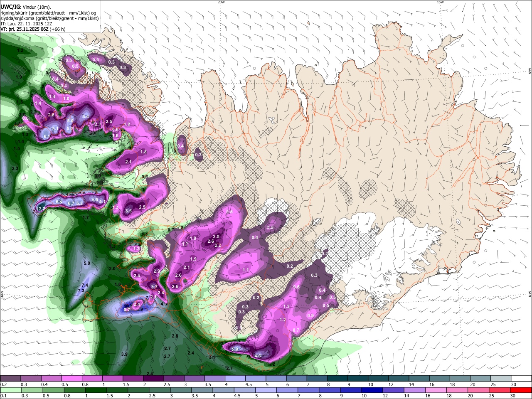Click the "4.3" value on the map
The image size is (532, 399).
[164, 304]
